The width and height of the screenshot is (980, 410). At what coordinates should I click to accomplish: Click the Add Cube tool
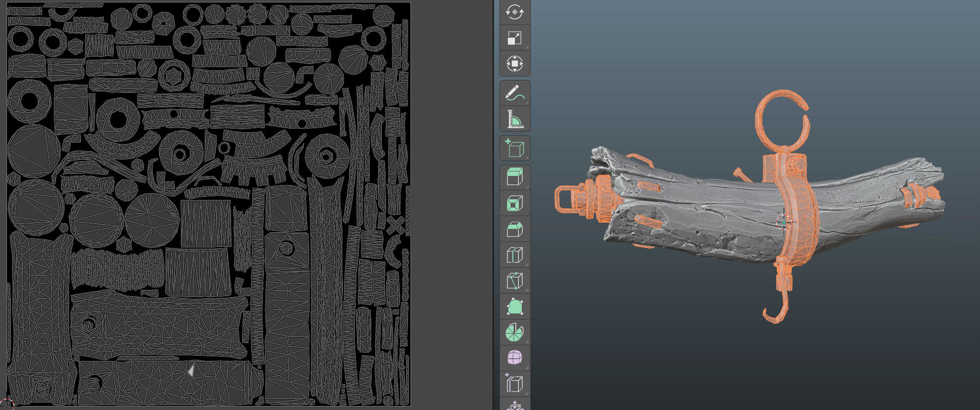(514, 148)
